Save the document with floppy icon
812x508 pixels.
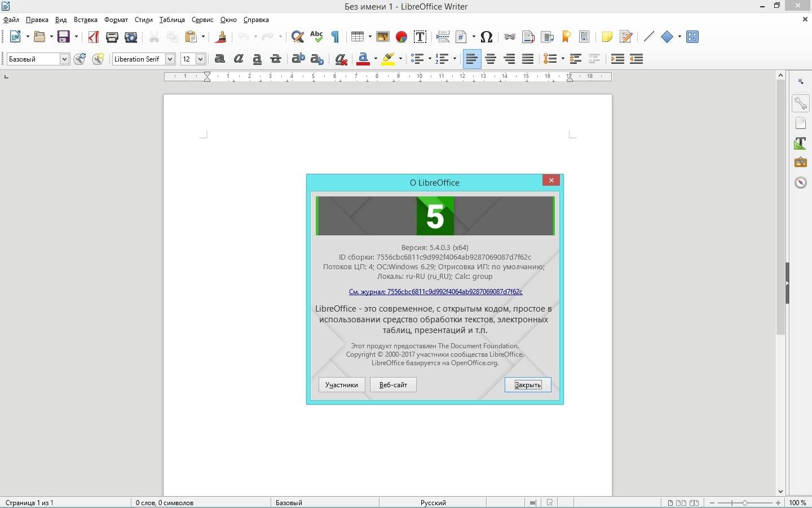pos(64,37)
